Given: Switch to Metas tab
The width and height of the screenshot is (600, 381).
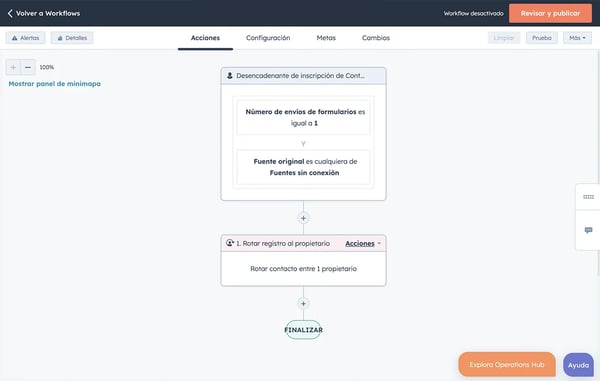Looking at the screenshot, I should point(326,38).
